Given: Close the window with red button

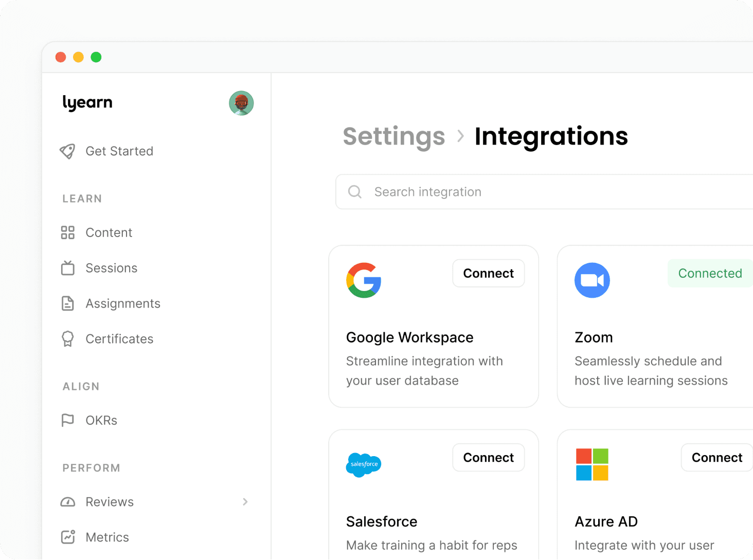Looking at the screenshot, I should tap(61, 57).
